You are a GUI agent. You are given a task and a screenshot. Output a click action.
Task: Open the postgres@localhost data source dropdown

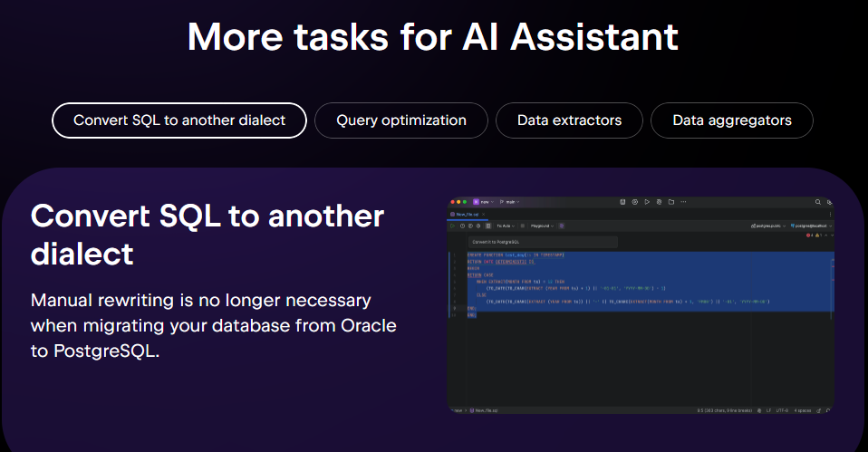pyautogui.click(x=811, y=226)
